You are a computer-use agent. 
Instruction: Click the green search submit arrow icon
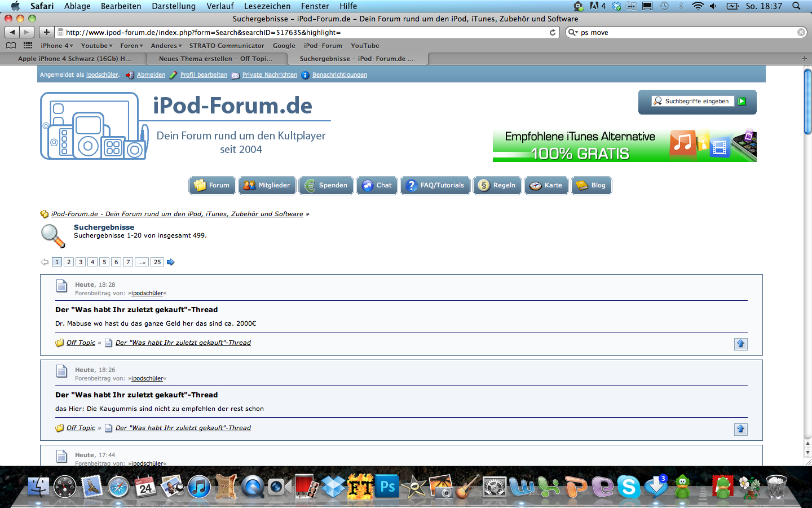click(742, 101)
